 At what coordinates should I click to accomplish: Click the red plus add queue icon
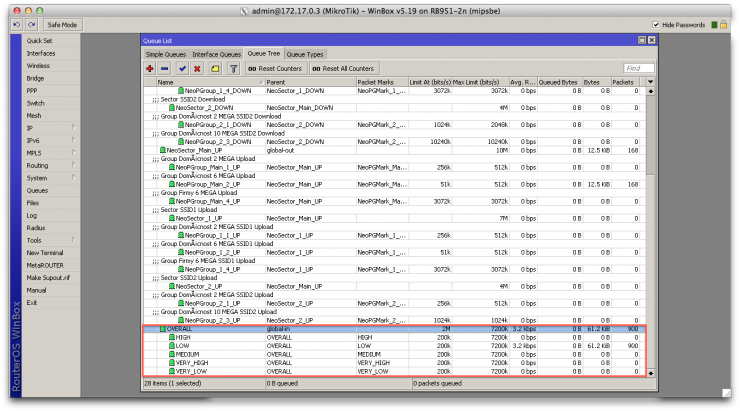pos(150,68)
